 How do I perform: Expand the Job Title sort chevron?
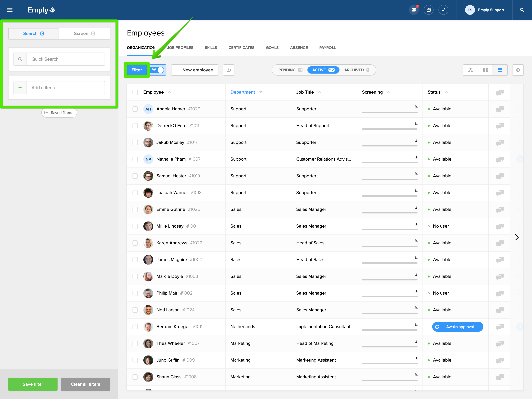pyautogui.click(x=320, y=92)
